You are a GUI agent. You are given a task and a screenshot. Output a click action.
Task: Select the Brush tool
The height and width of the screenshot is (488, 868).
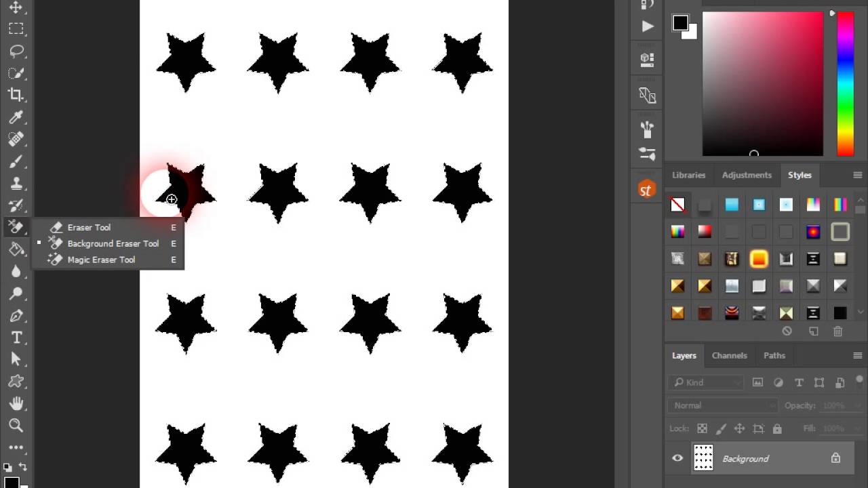pyautogui.click(x=16, y=161)
